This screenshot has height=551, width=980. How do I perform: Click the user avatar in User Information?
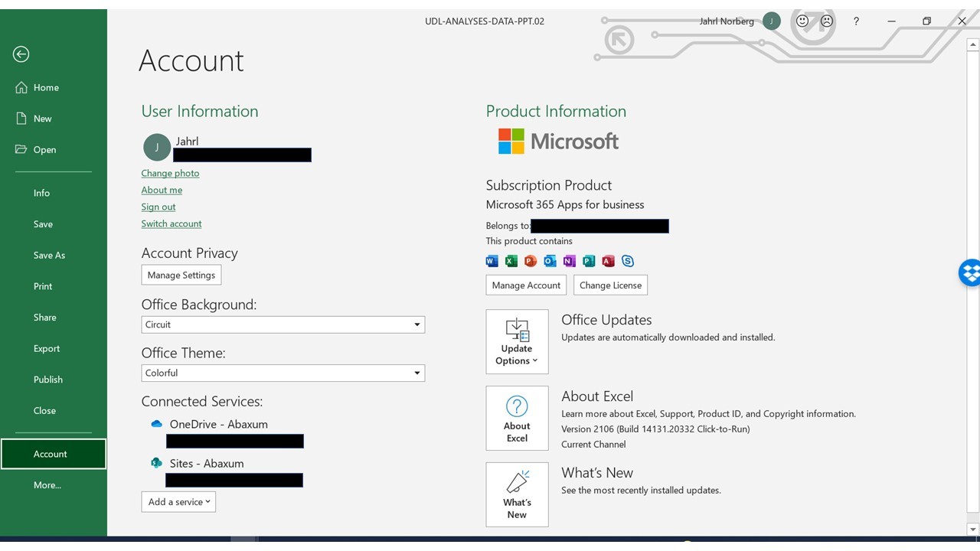click(157, 147)
